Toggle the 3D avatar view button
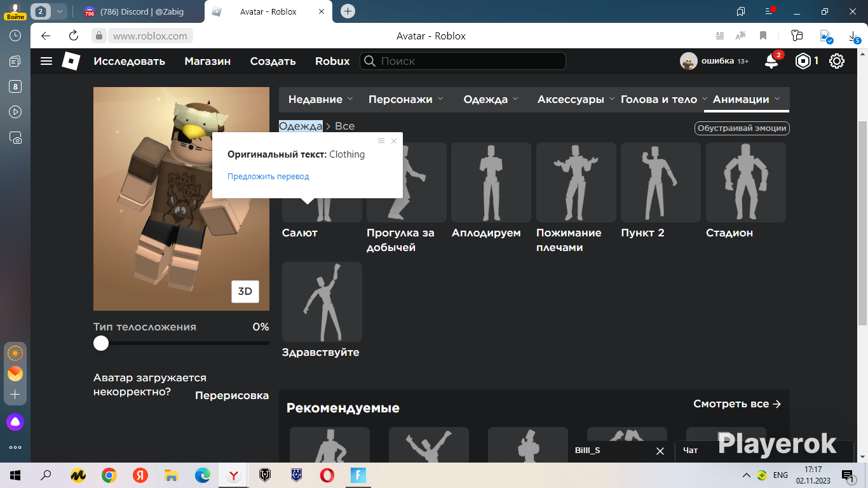 point(245,292)
